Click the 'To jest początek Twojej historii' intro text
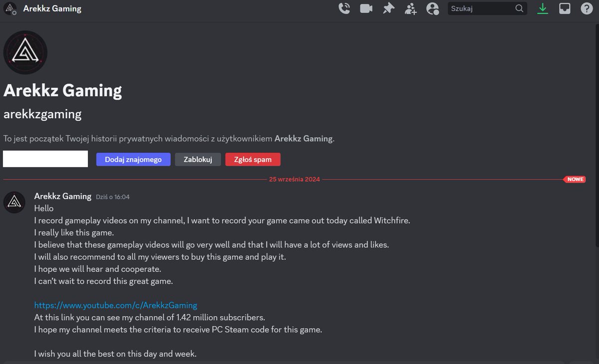599x364 pixels. (169, 139)
